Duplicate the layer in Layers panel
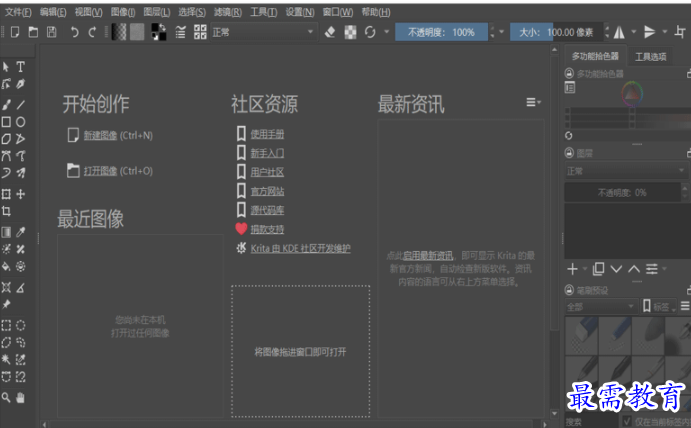Viewport: 691px width, 428px height. click(598, 269)
